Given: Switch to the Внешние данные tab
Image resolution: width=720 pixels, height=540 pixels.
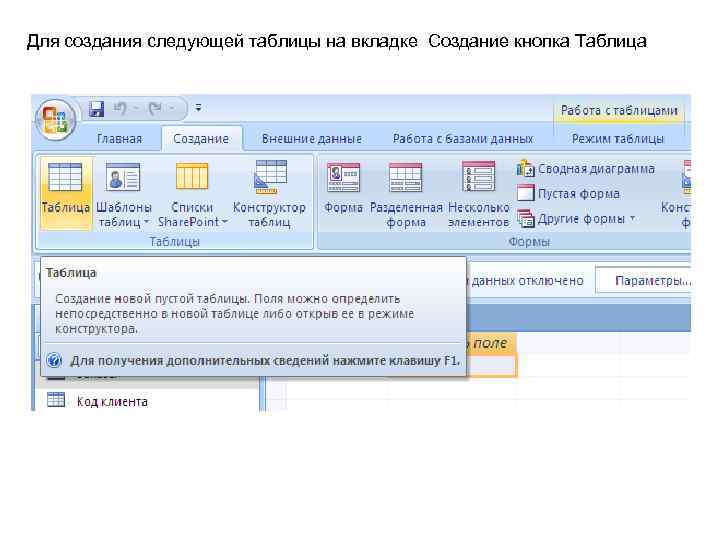Looking at the screenshot, I should pos(312,139).
